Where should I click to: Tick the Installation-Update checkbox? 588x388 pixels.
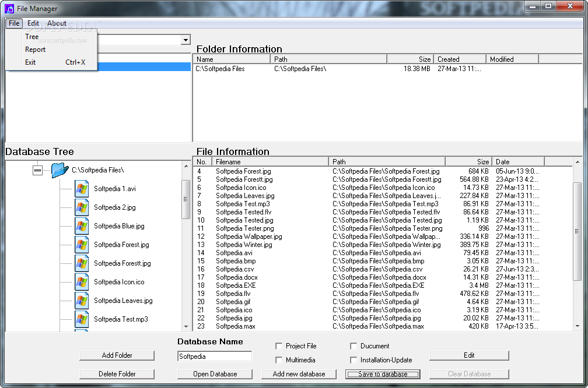point(353,360)
